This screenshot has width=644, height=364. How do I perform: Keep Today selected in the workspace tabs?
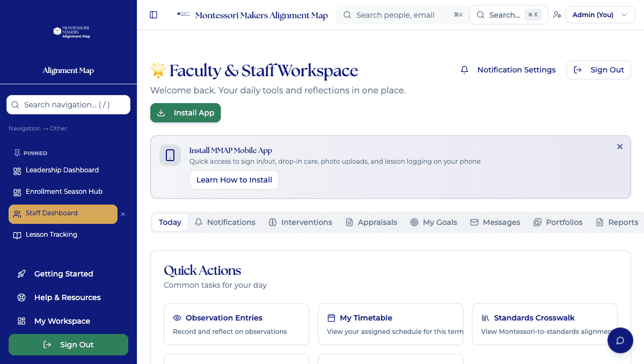[x=170, y=222]
